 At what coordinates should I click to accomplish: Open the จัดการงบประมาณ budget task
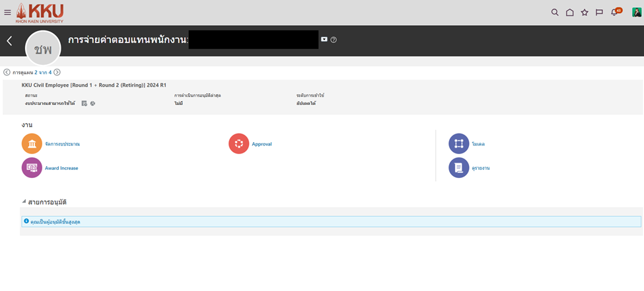(x=32, y=144)
